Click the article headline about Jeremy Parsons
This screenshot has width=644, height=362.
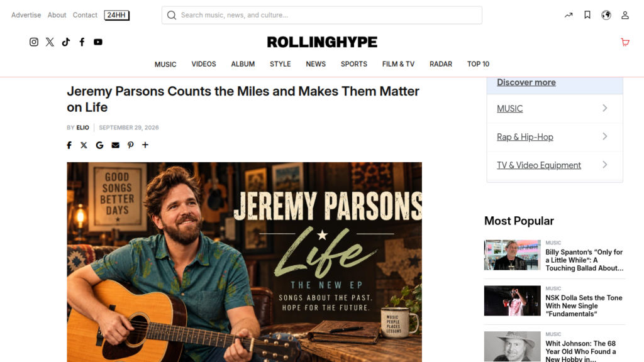[x=243, y=99]
